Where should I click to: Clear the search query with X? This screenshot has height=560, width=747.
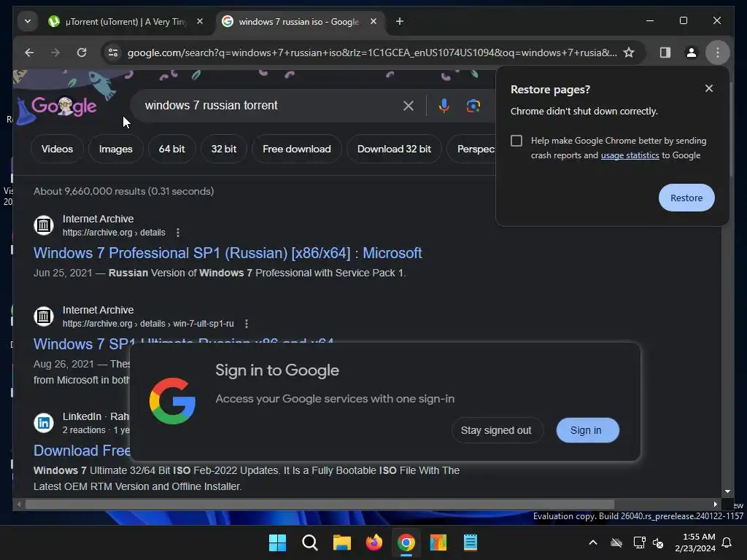click(x=409, y=106)
